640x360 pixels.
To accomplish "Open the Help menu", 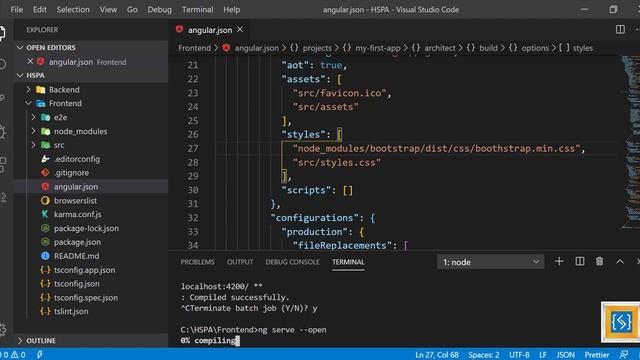I will [x=231, y=9].
